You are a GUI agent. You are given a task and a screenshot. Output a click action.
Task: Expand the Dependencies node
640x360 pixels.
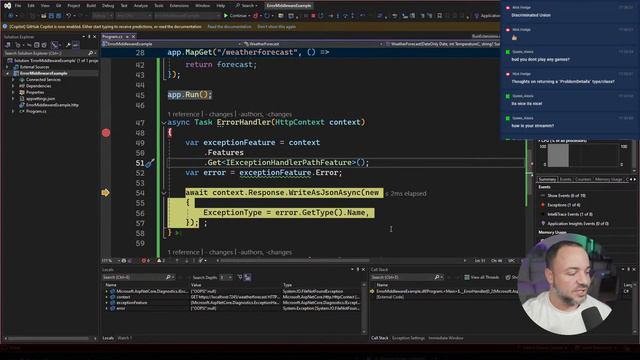point(13,86)
